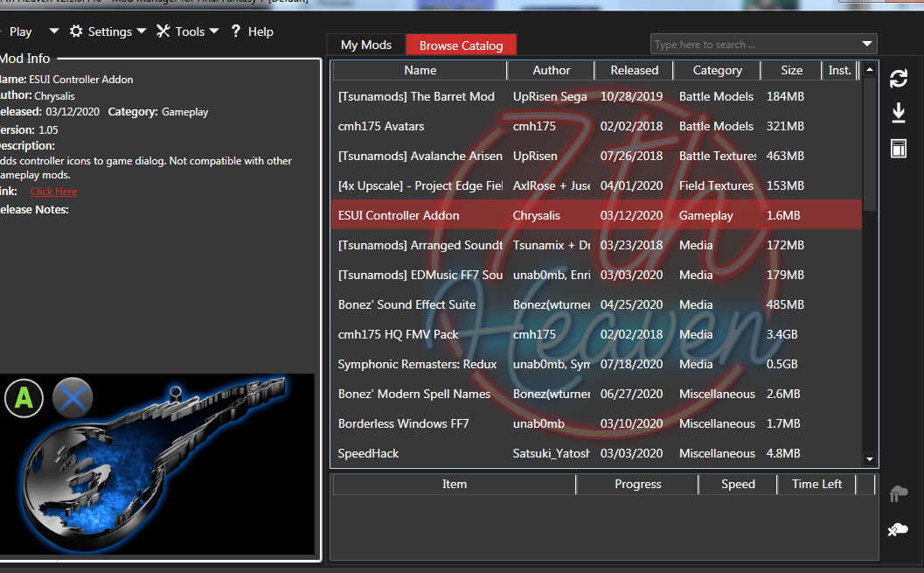Viewport: 924px width, 573px height.
Task: Click the Progress downloads column header
Action: 637,484
